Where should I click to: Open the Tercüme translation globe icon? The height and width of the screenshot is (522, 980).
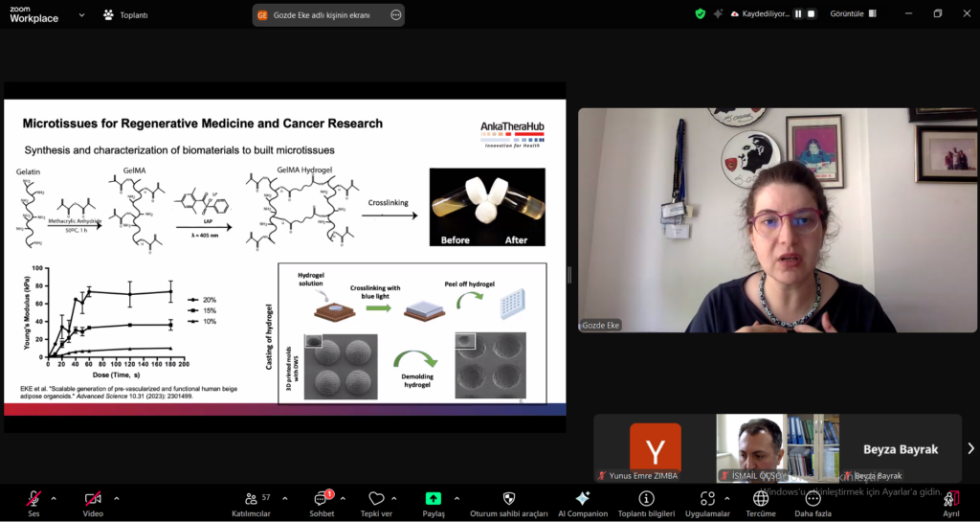[x=761, y=498]
